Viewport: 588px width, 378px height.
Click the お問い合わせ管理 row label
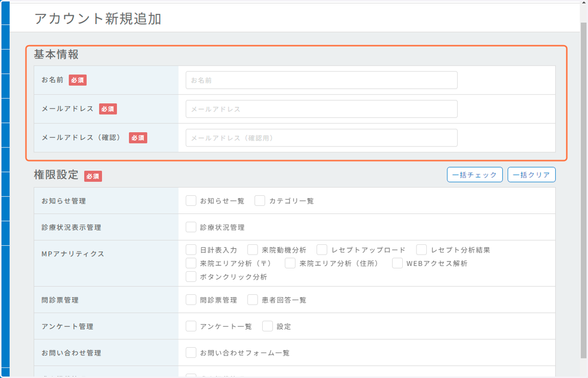72,353
